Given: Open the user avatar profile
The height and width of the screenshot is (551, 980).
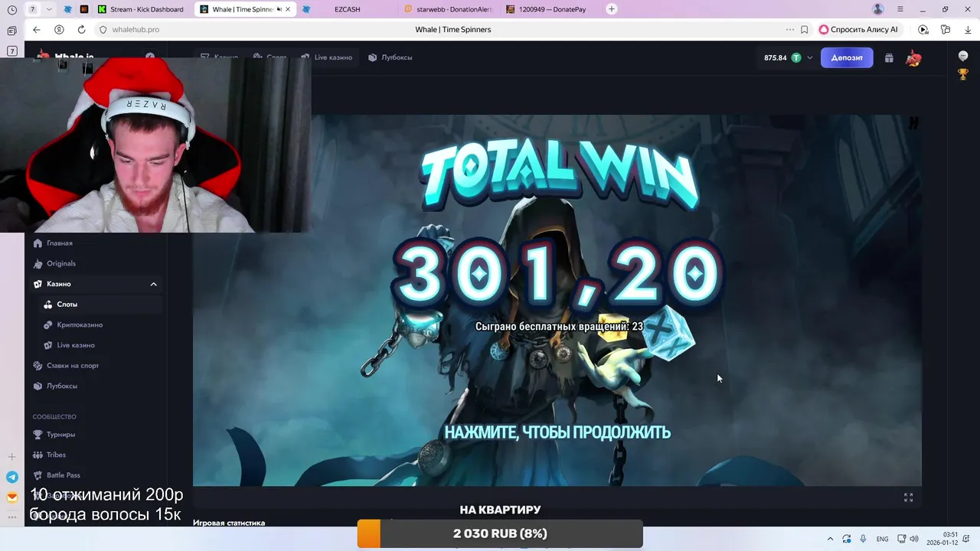Looking at the screenshot, I should click(x=913, y=57).
